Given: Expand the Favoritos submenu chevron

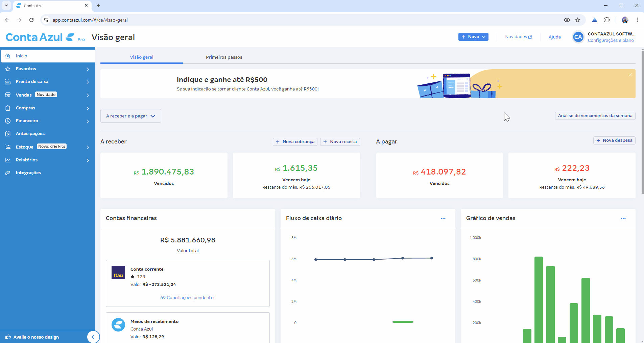Looking at the screenshot, I should [x=88, y=69].
